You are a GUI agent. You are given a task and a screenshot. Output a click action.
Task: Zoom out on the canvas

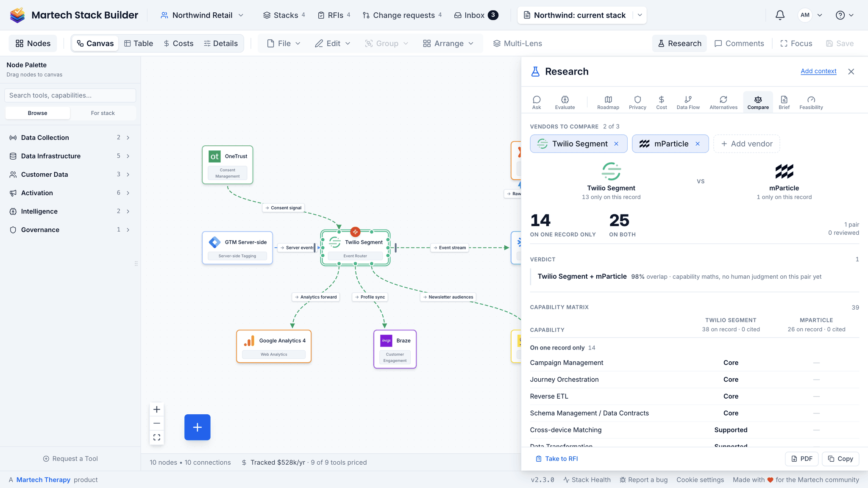tap(157, 423)
